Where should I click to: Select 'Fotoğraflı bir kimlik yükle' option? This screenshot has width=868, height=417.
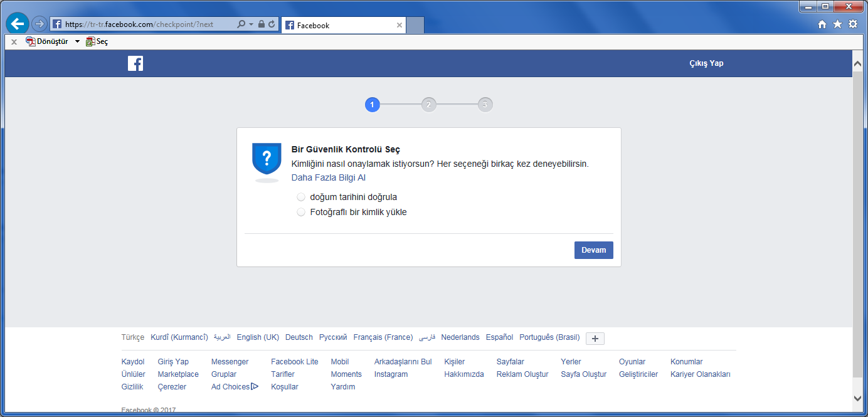301,212
